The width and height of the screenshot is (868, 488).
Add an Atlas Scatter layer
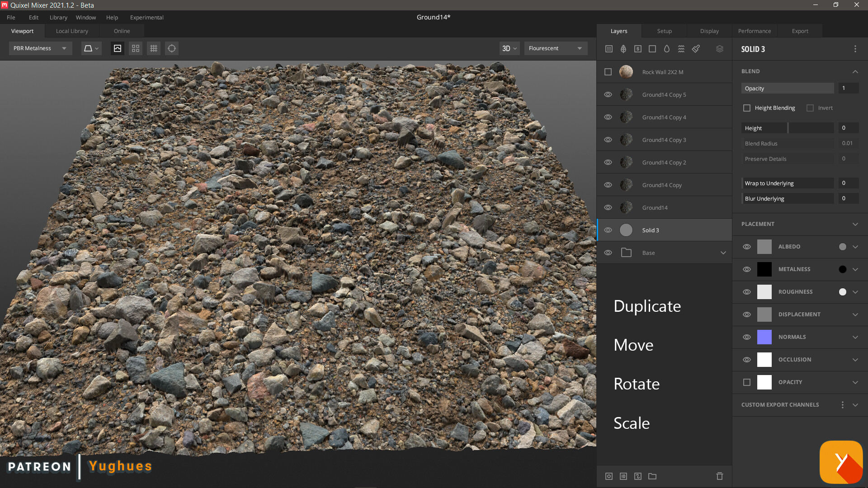pos(623,49)
